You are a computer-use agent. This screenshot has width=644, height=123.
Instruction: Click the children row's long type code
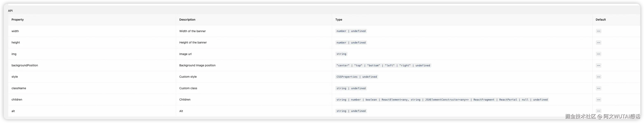(x=442, y=100)
